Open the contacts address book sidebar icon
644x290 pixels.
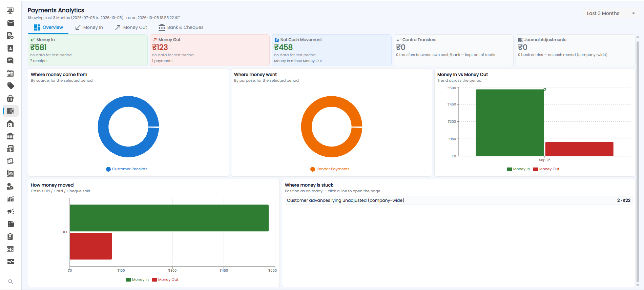[x=11, y=48]
